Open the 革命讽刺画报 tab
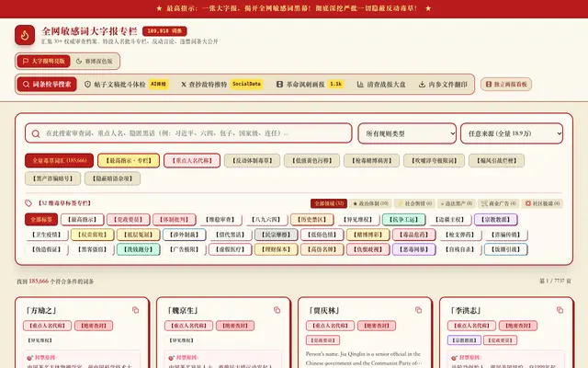 310,85
